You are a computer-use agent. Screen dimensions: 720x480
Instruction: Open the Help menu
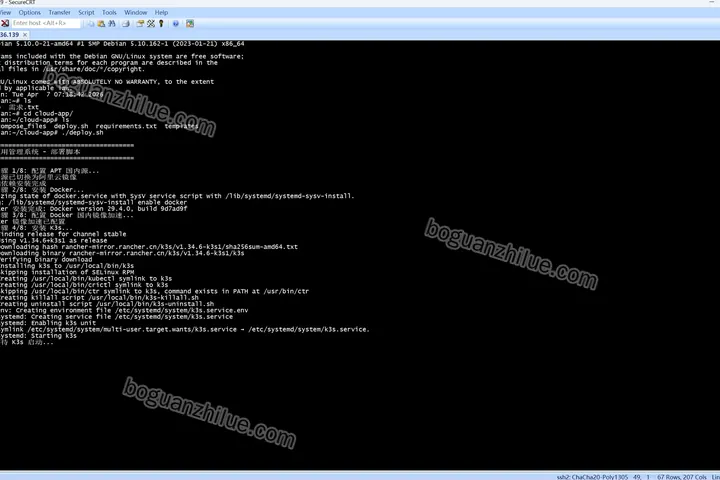pos(161,12)
